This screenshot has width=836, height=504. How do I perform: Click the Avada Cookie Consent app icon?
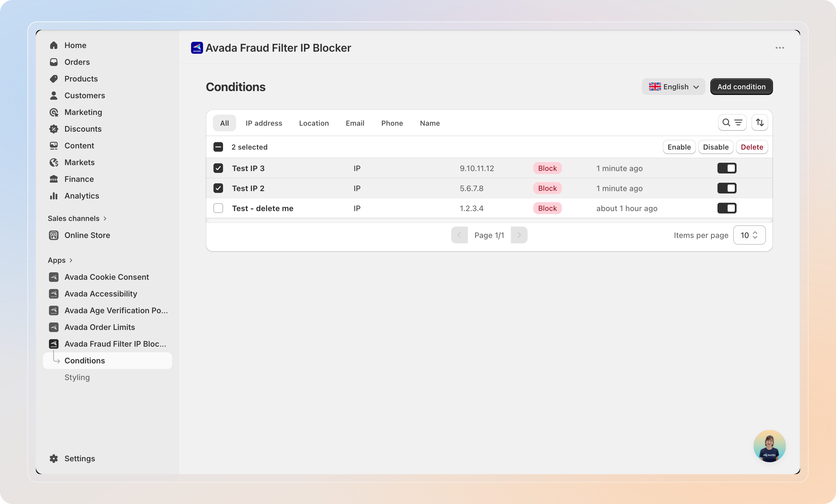tap(54, 277)
